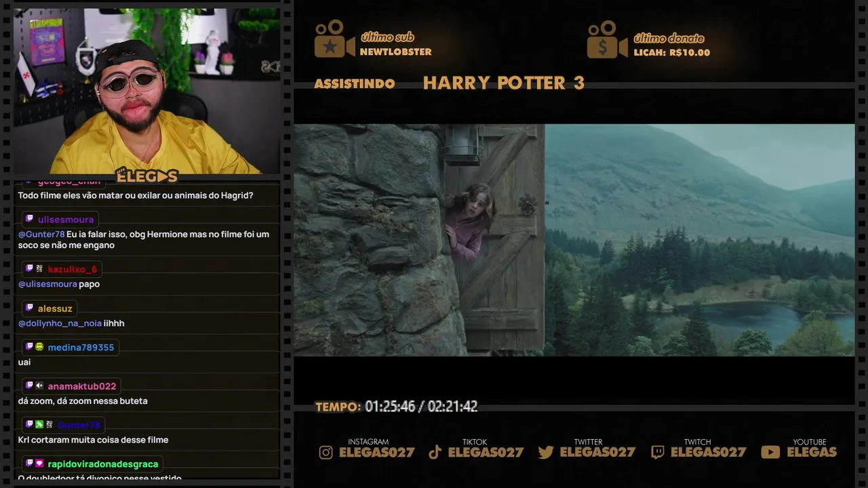Image resolution: width=868 pixels, height=488 pixels.
Task: Click the Twitter bird icon
Action: click(546, 452)
